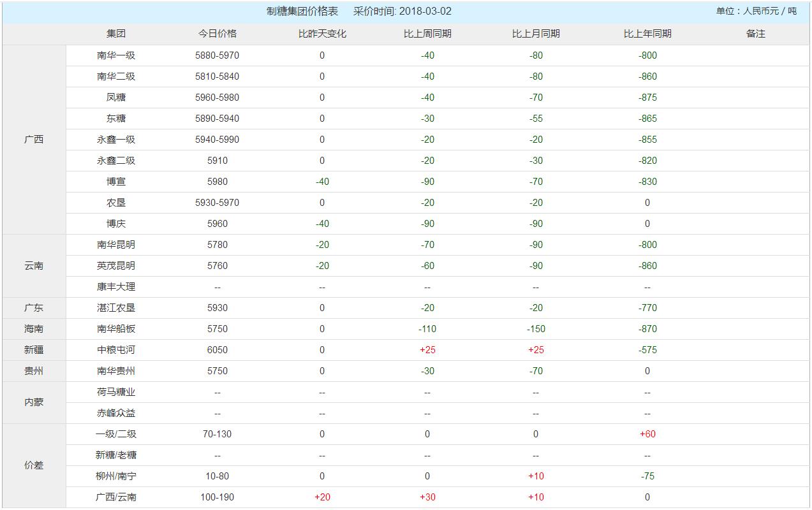This screenshot has width=812, height=510.
Task: Click the 柳州/南宁 price spread row name
Action: 116,476
